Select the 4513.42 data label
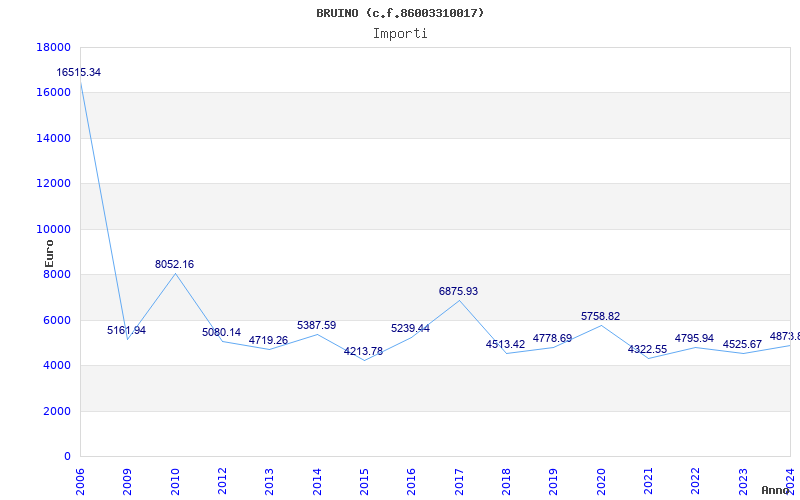 coord(505,344)
